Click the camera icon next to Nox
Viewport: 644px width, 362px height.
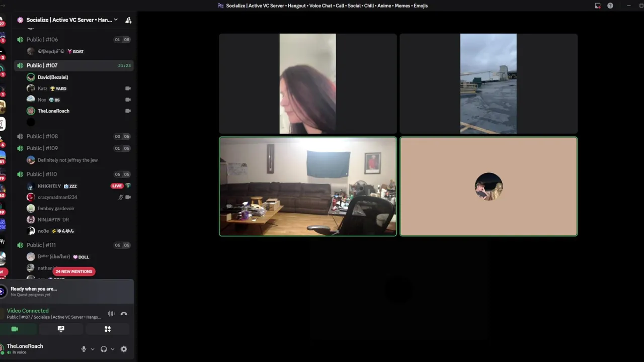coord(128,100)
